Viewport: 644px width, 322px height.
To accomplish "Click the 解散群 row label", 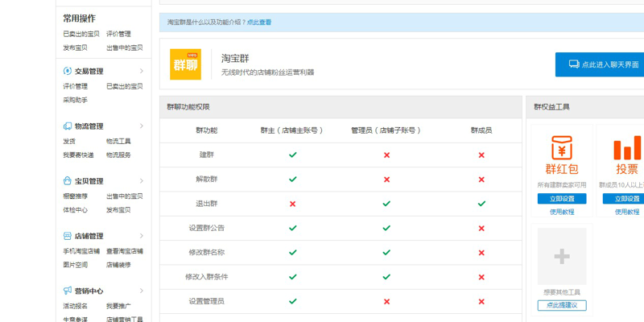I will pyautogui.click(x=207, y=179).
